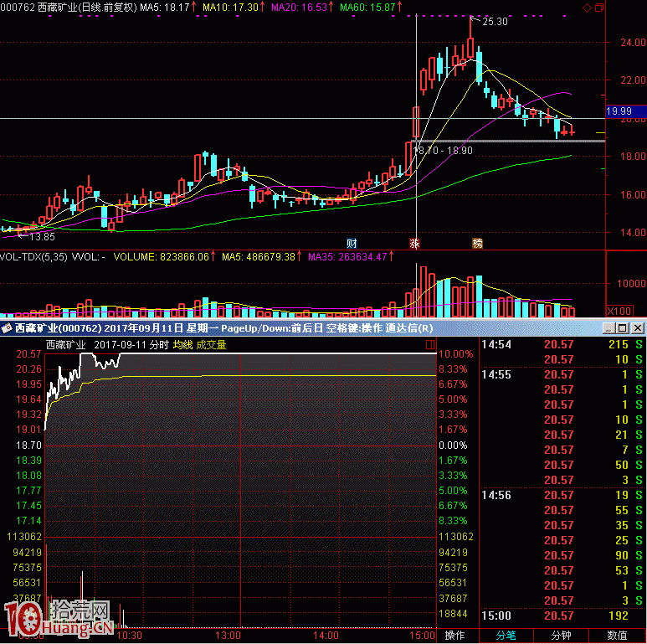Click the 0.00% baseline percentage label
The width and height of the screenshot is (647, 644).
(x=453, y=446)
